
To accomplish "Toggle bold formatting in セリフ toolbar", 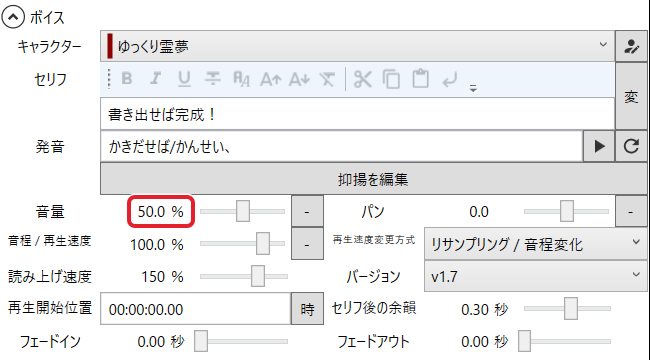I will click(127, 78).
